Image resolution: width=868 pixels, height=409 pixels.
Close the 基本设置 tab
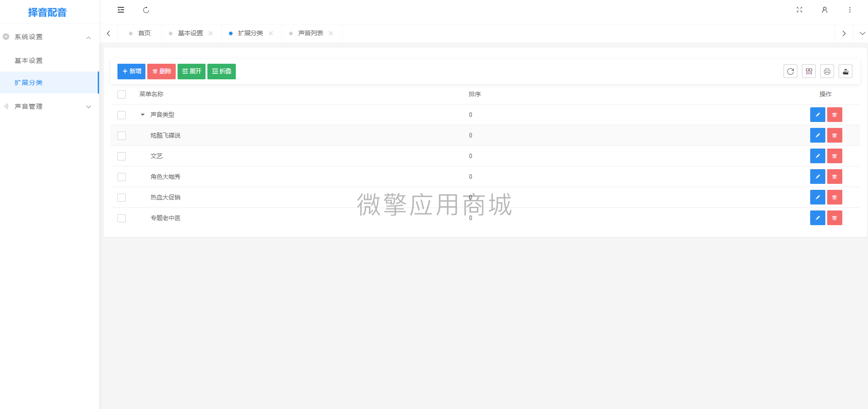click(x=211, y=33)
